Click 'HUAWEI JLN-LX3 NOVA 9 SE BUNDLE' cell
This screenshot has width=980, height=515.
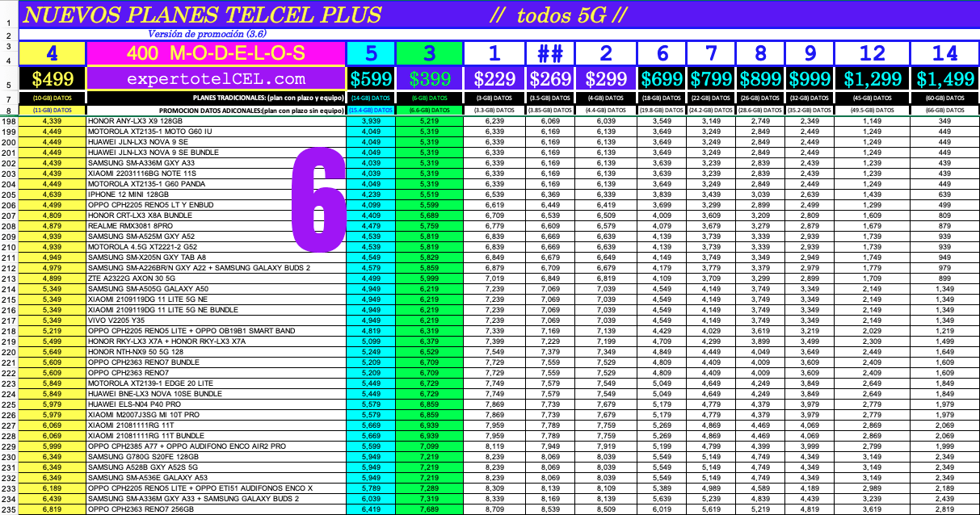coord(216,153)
